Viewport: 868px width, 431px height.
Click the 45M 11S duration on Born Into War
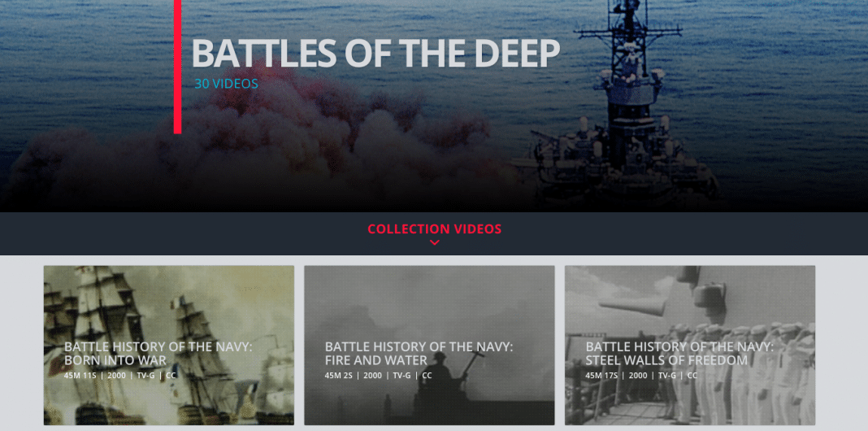(x=80, y=376)
